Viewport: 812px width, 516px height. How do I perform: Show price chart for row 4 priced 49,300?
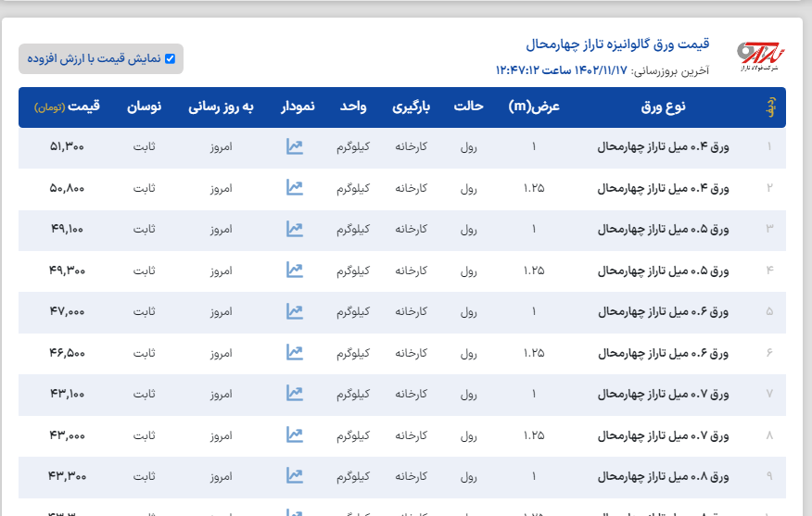(295, 271)
